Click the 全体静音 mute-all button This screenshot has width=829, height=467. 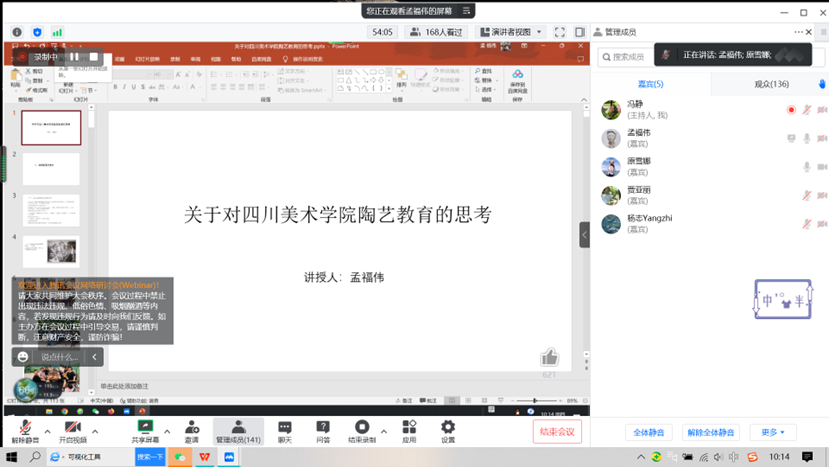(652, 432)
